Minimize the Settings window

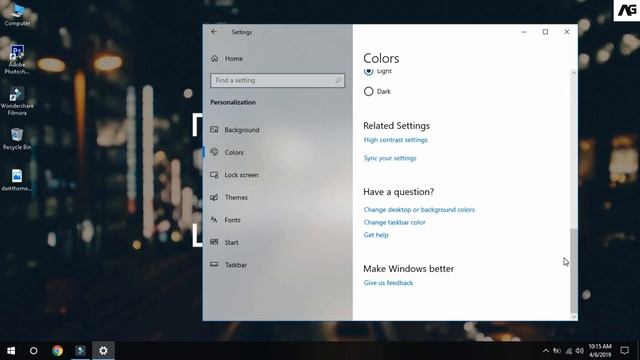[524, 32]
